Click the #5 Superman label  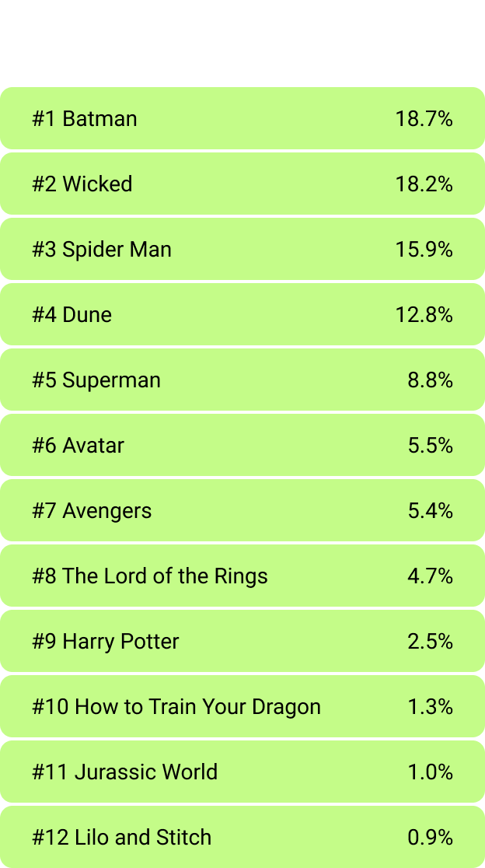96,380
